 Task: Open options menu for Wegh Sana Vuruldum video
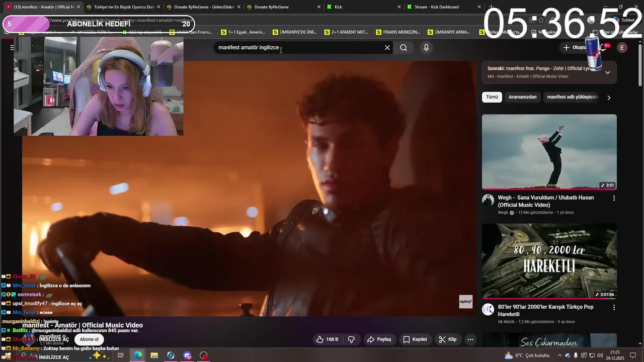[x=614, y=198]
